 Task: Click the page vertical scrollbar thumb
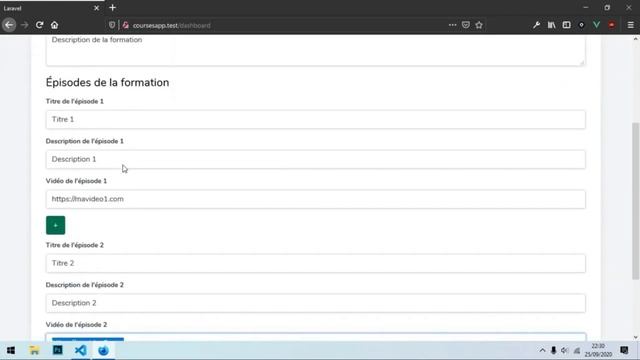(x=636, y=201)
